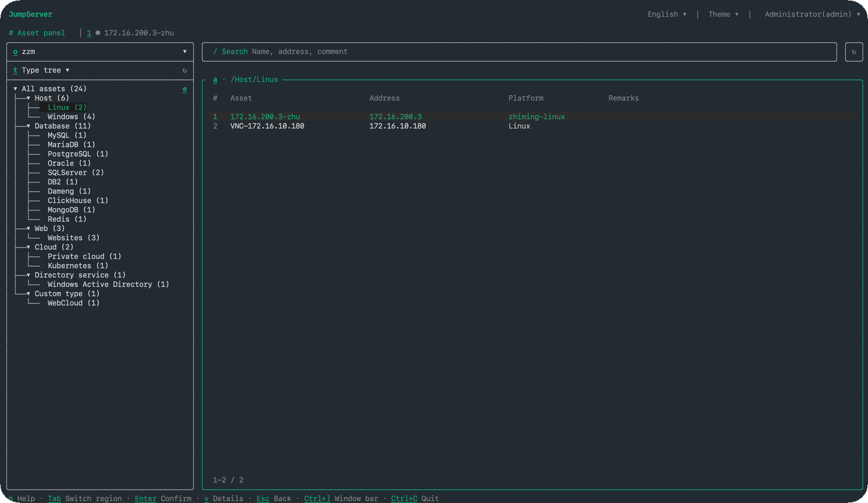Select SQLServer (2) in the tree
The height and width of the screenshot is (503, 868).
click(x=76, y=173)
